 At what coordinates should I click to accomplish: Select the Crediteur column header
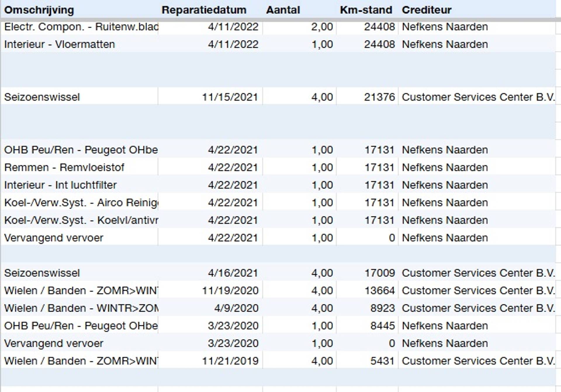426,10
